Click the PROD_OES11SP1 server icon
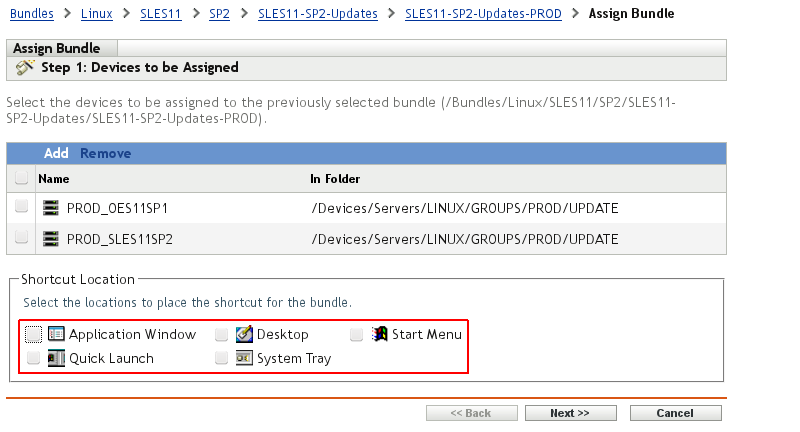 [52, 209]
